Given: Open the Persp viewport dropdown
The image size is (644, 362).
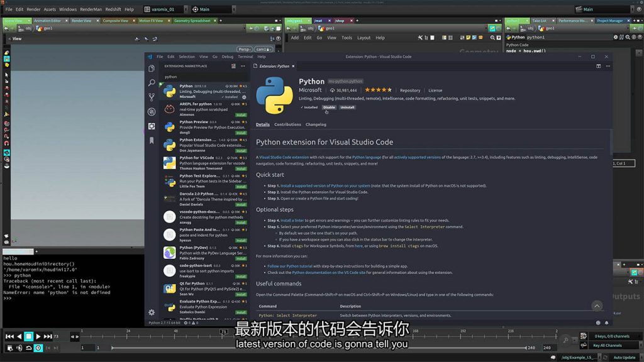Looking at the screenshot, I should 245,49.
